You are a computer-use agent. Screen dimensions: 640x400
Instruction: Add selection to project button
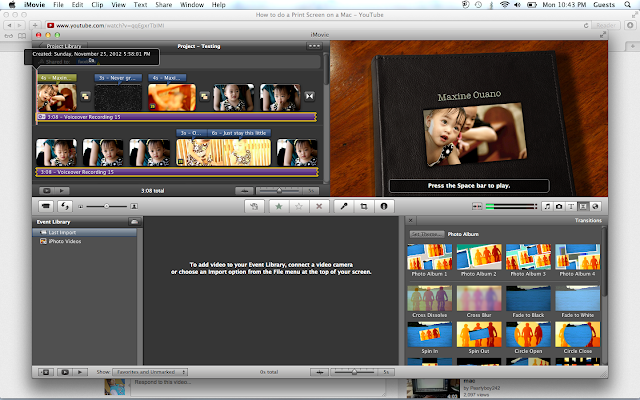click(x=254, y=207)
